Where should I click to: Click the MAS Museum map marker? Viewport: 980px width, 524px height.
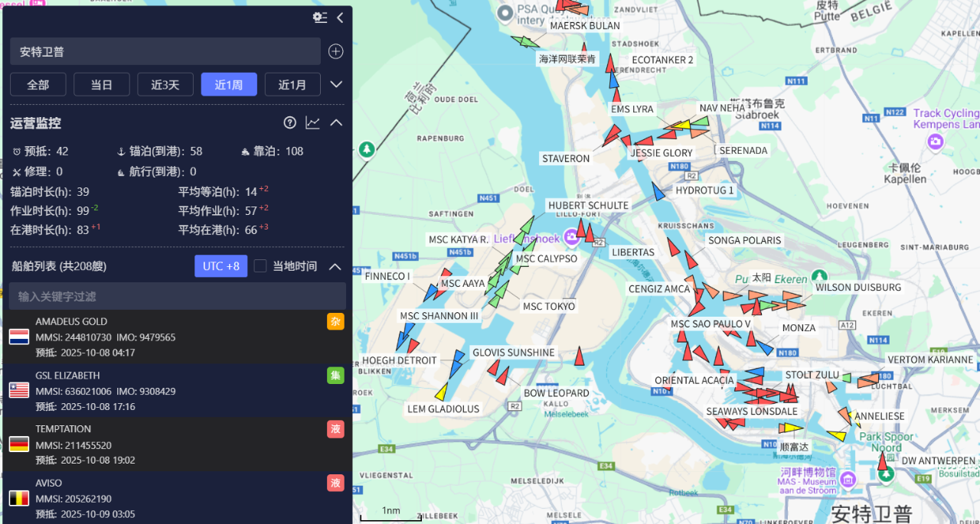pyautogui.click(x=848, y=480)
